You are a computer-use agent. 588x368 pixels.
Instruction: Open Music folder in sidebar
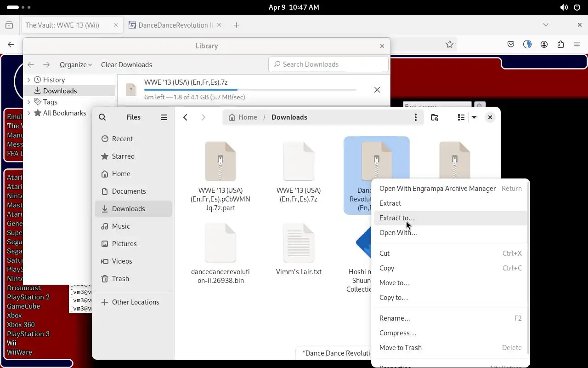[133, 226]
